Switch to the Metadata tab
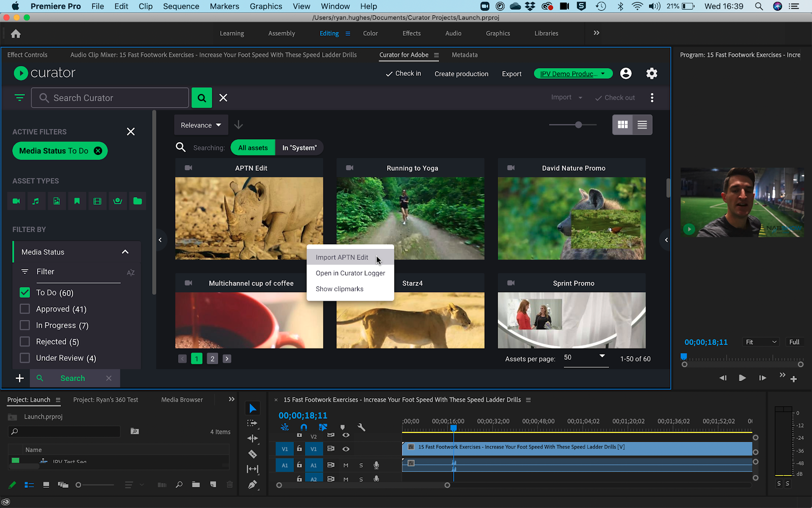The height and width of the screenshot is (508, 812). click(x=464, y=55)
